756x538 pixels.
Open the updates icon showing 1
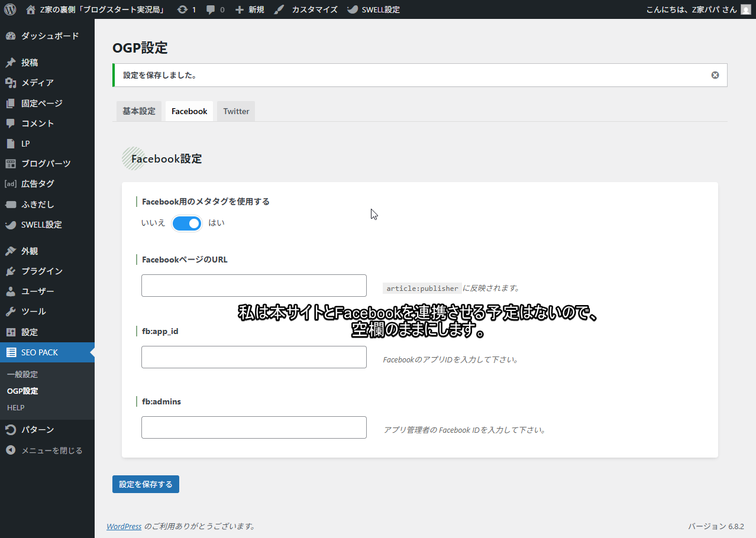tap(182, 9)
